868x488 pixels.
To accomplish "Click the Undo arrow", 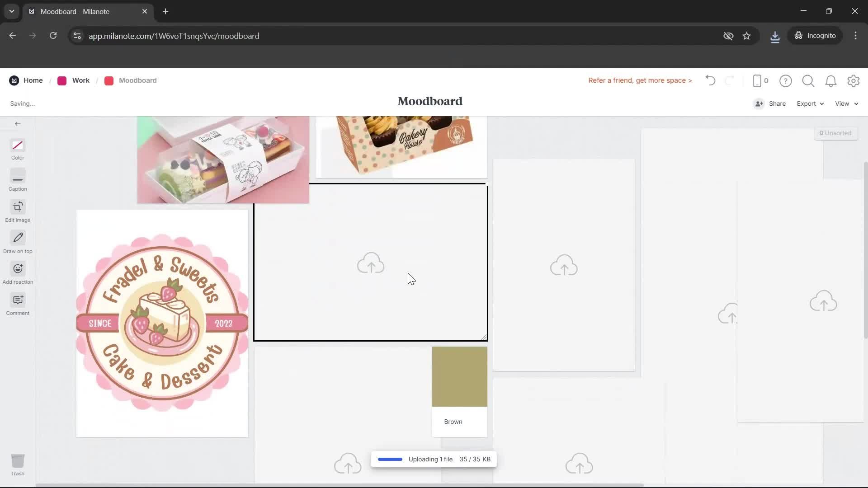I will (x=710, y=80).
